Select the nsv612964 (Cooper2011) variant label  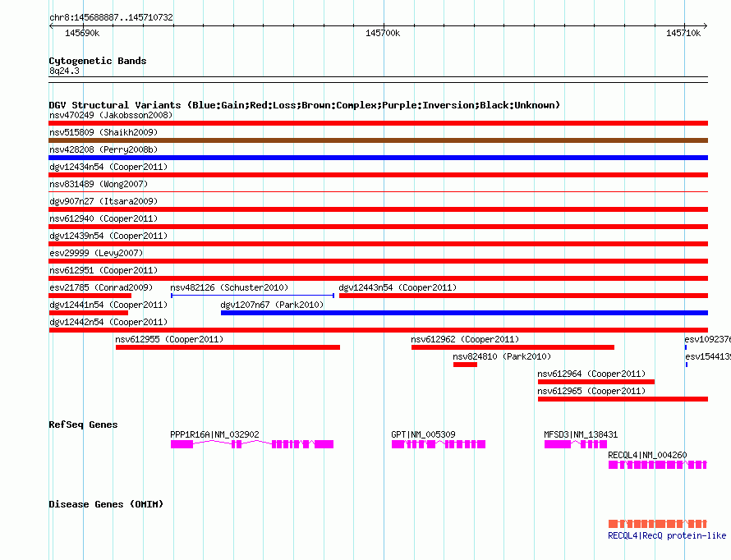591,374
